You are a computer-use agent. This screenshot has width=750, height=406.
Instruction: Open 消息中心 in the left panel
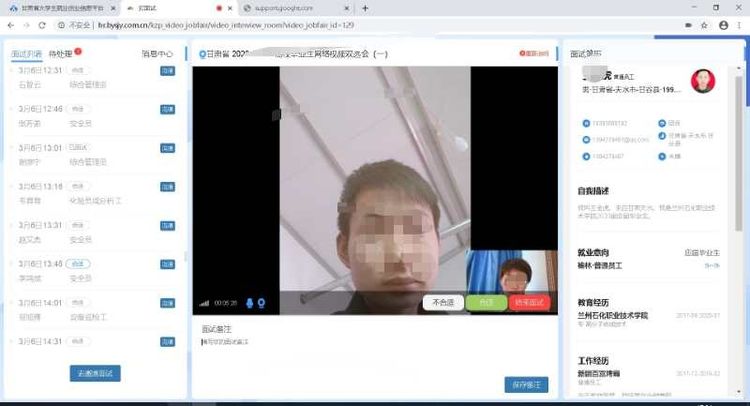click(x=157, y=54)
